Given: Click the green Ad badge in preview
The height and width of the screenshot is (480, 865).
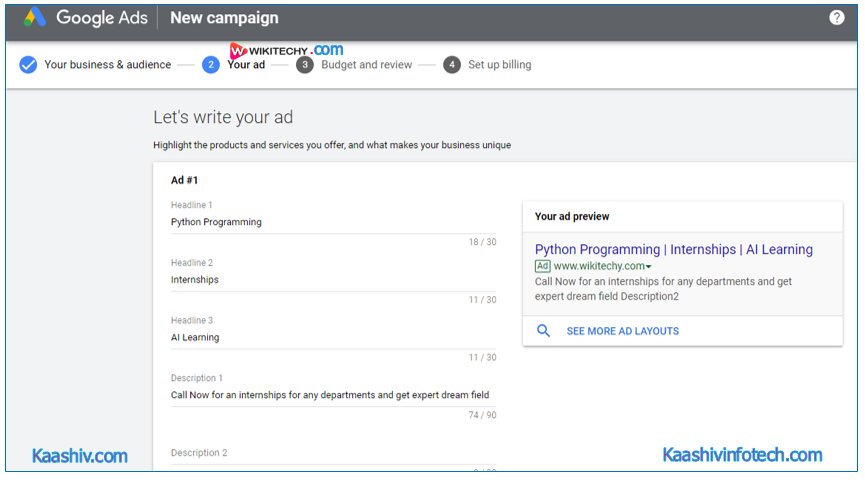Looking at the screenshot, I should pyautogui.click(x=542, y=267).
